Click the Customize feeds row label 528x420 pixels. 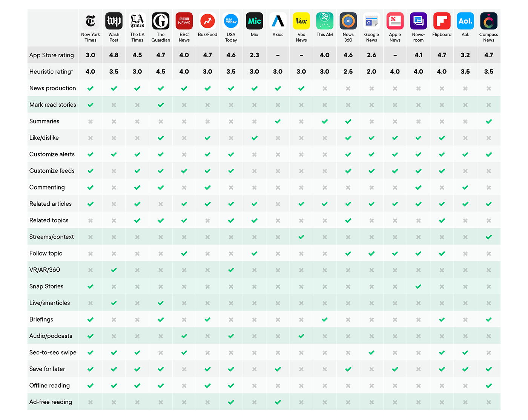point(52,171)
